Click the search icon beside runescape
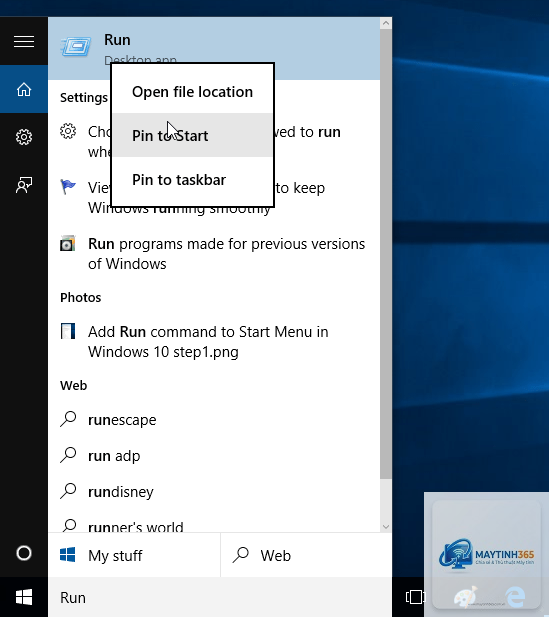Image resolution: width=549 pixels, height=617 pixels. (68, 419)
